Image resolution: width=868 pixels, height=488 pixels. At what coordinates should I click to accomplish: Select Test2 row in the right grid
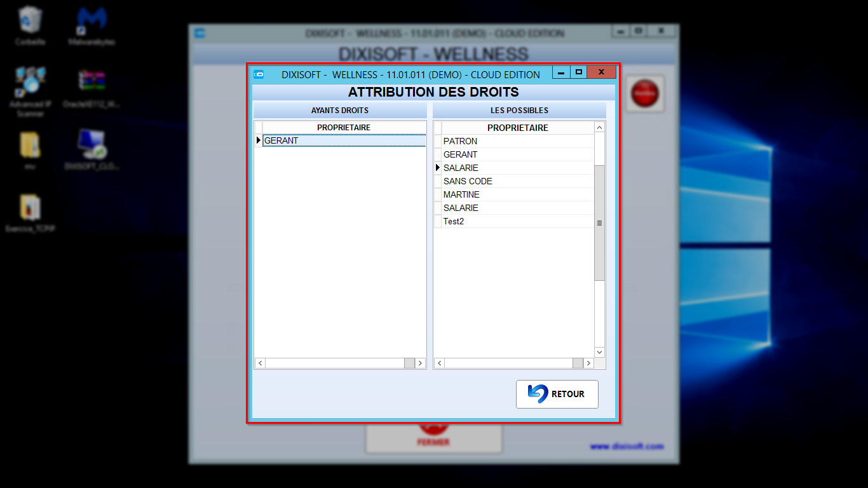pos(518,221)
